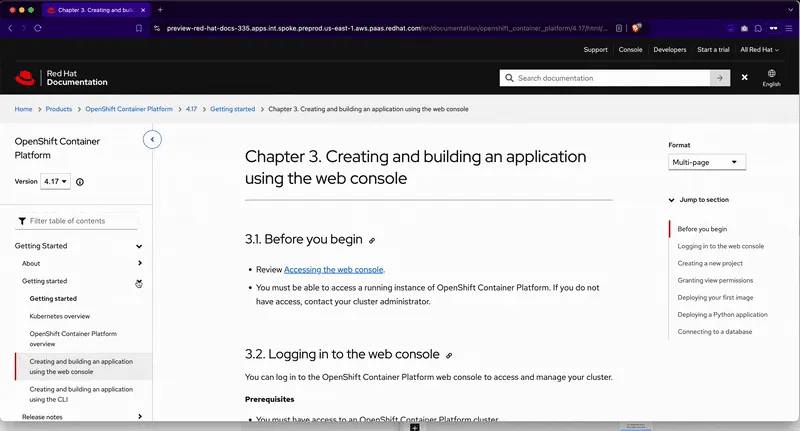Click the Red Hat Documentation logo
This screenshot has height=431, width=800.
(61, 78)
